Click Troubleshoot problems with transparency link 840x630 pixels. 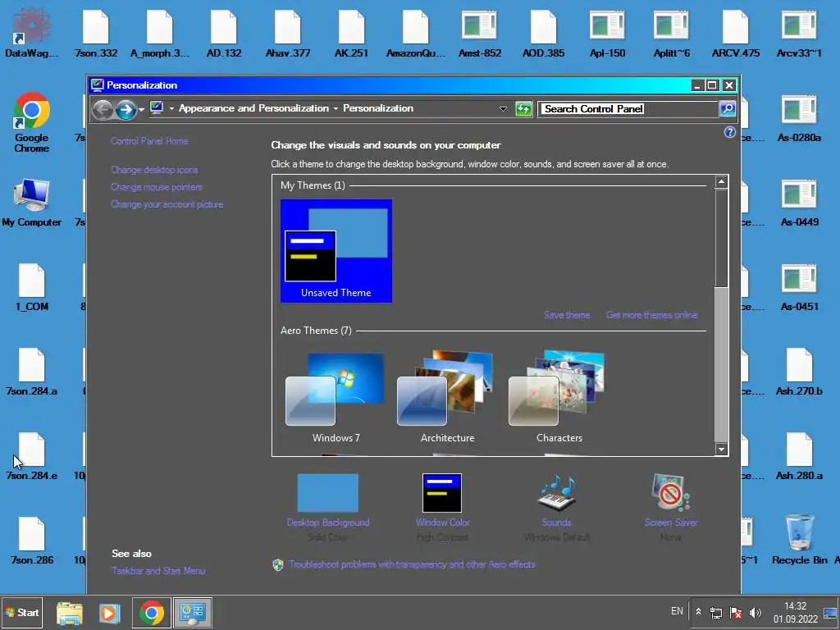[412, 564]
